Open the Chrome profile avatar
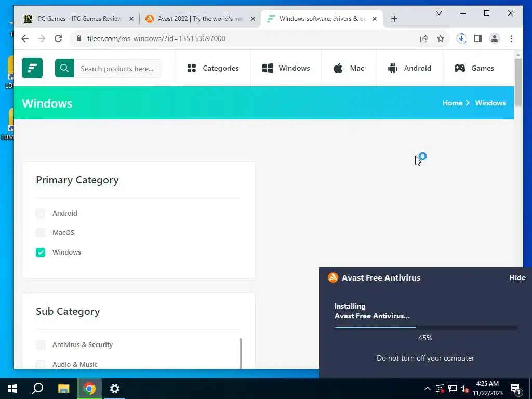Screen dimensions: 532x399 pos(495,38)
